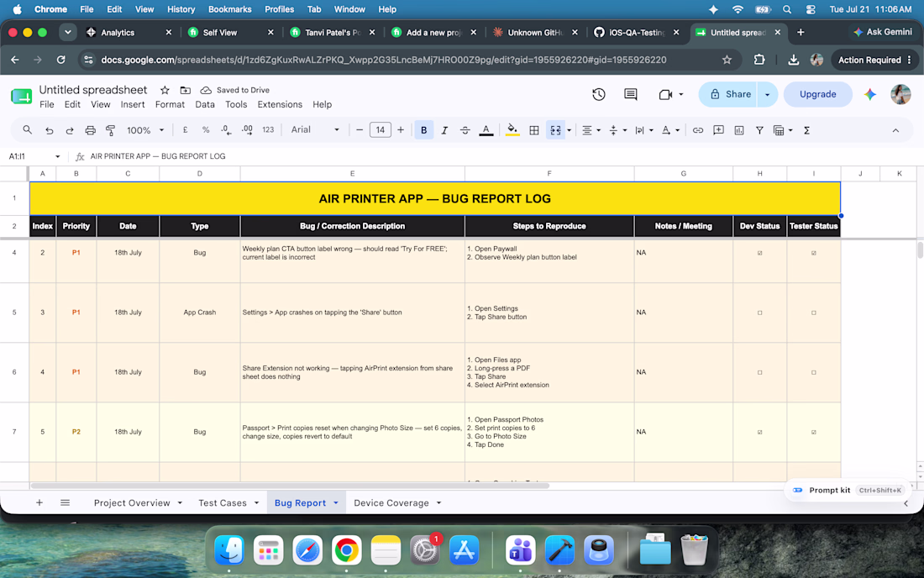This screenshot has width=924, height=578.
Task: Open version history clock icon
Action: pos(599,94)
